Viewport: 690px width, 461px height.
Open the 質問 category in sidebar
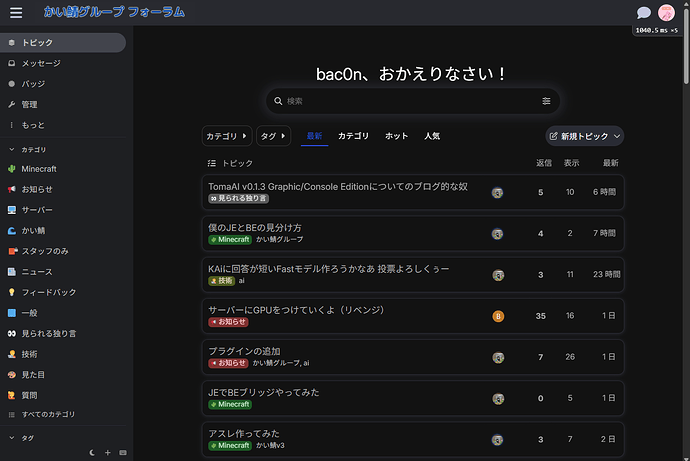(x=63, y=395)
